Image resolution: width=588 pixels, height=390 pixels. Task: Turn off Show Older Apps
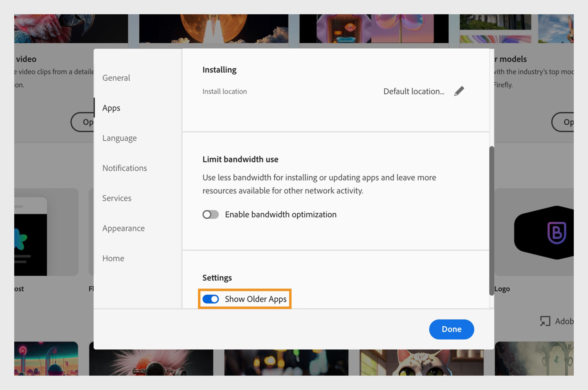tap(210, 299)
